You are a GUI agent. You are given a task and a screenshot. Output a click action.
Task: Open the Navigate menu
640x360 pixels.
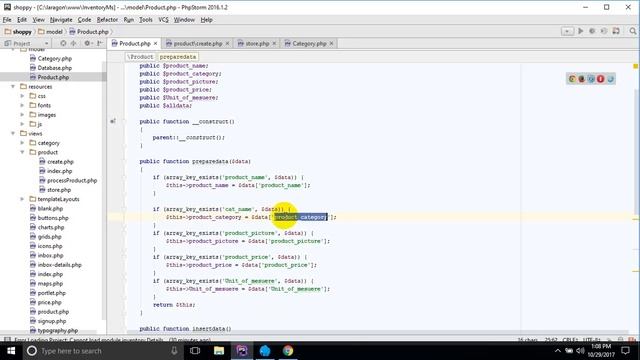point(61,20)
